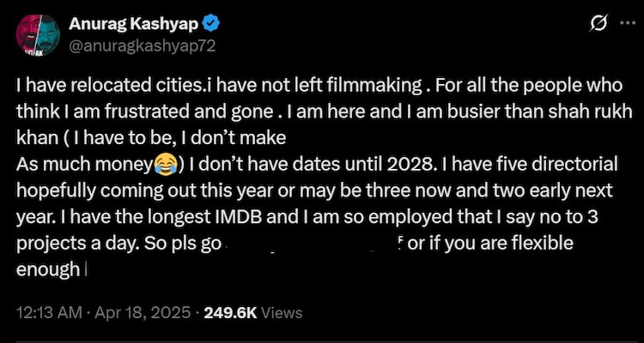Click the laughing-crying emoji in the tweet
Image resolution: width=644 pixels, height=343 pixels.
pos(164,162)
